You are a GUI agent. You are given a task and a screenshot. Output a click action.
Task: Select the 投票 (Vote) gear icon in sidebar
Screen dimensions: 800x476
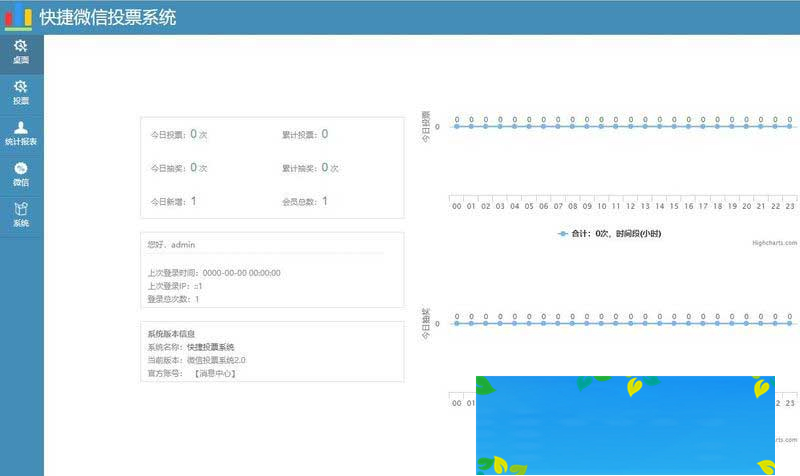(21, 92)
